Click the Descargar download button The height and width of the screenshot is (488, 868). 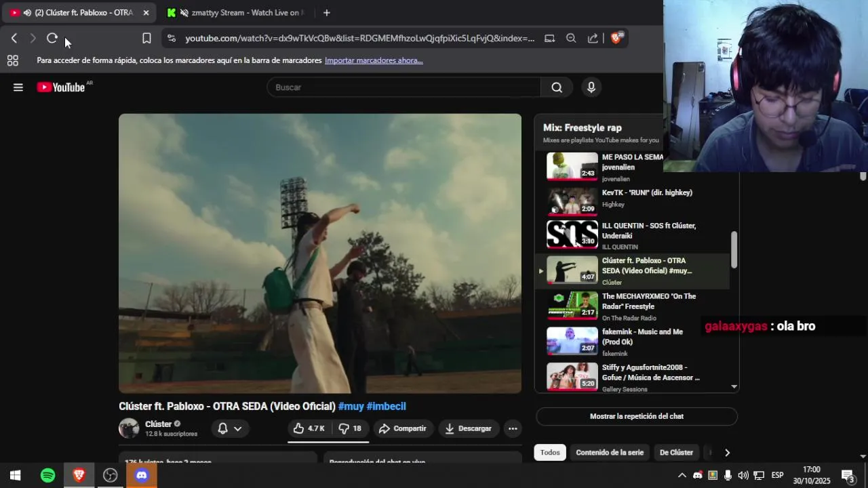click(469, 428)
